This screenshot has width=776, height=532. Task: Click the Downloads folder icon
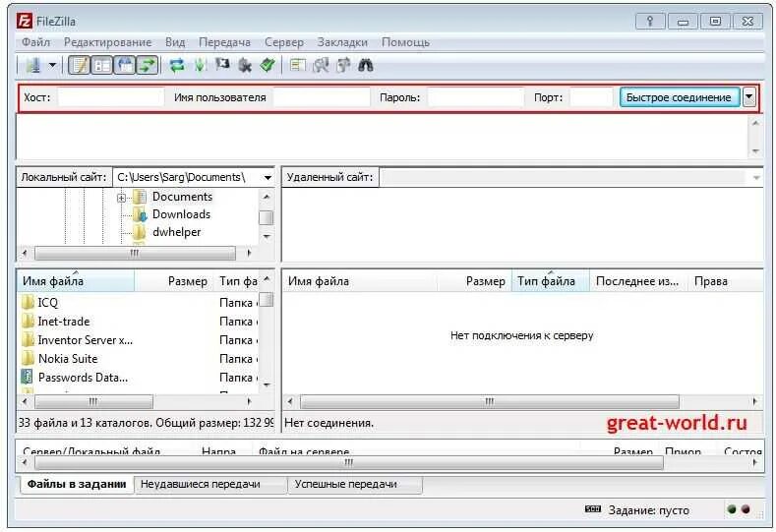140,214
